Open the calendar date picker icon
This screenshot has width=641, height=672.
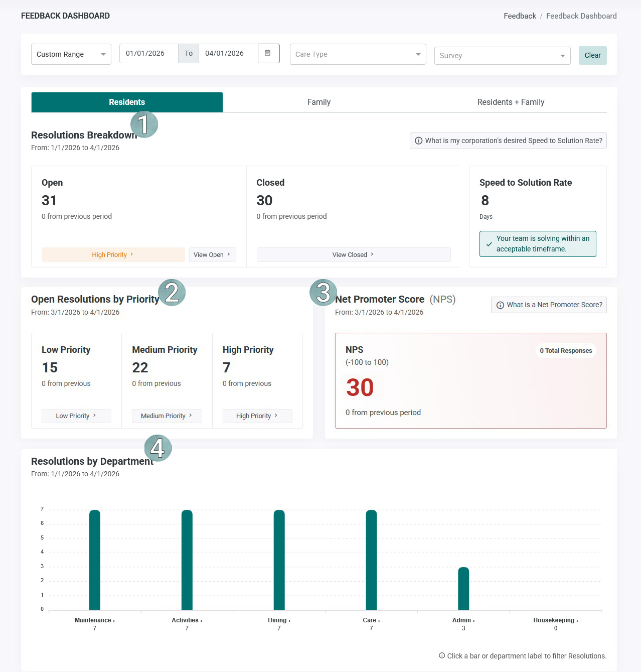point(268,53)
